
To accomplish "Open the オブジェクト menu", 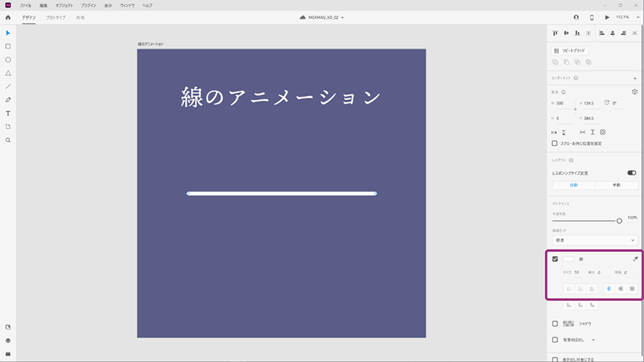I will tap(64, 6).
